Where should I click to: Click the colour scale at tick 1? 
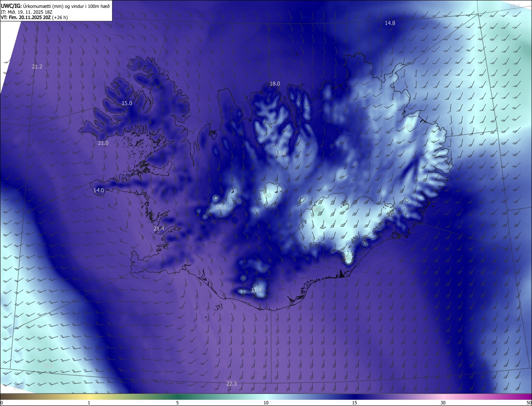[89, 403]
